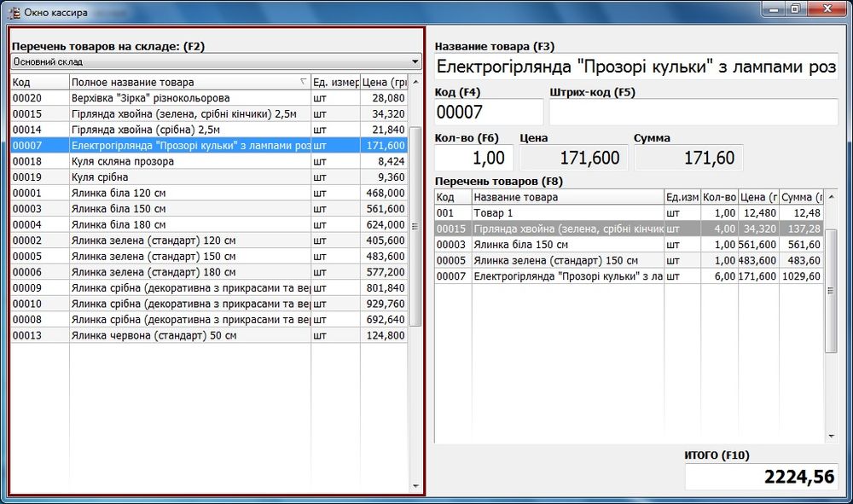Click the 'Ед. измер' column header in warehouse list
853x504 pixels.
point(335,82)
